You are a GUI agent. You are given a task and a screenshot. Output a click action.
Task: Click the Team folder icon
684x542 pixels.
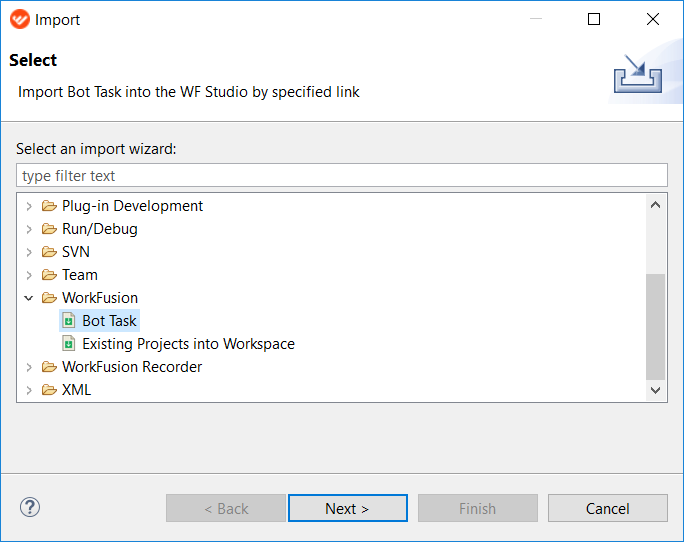tap(49, 275)
